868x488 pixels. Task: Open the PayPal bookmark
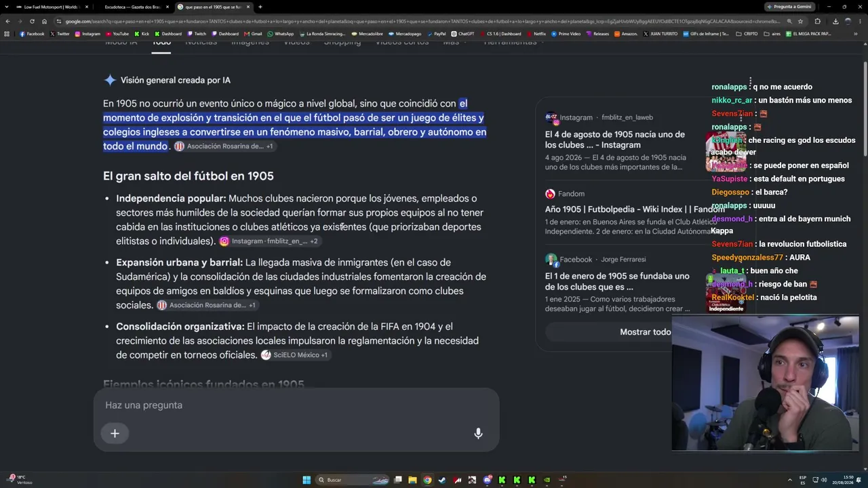437,34
